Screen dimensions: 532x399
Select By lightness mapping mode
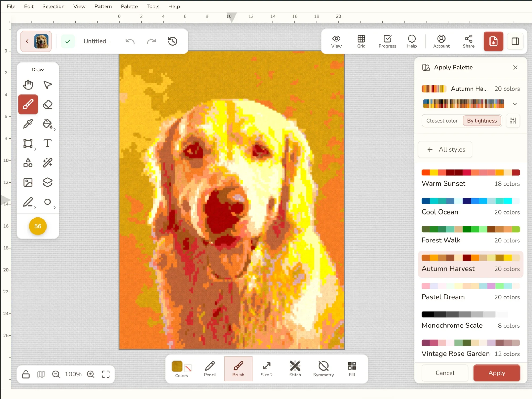[482, 121]
